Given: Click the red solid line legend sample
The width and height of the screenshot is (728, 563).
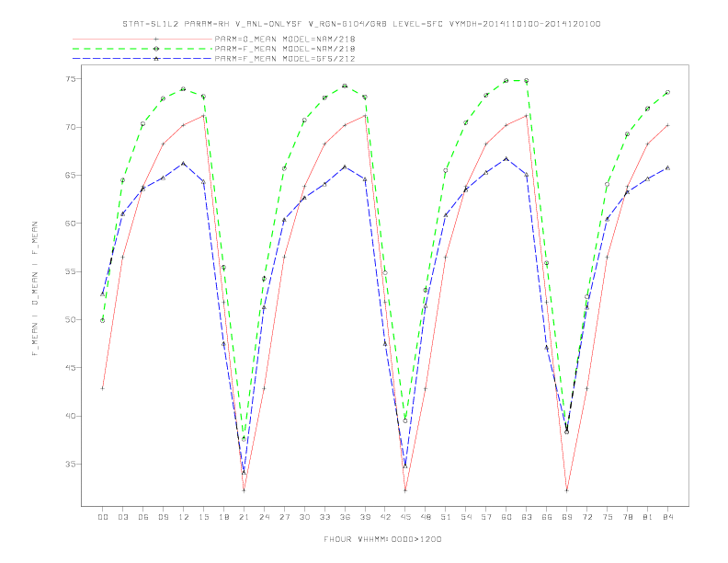Looking at the screenshot, I should pyautogui.click(x=142, y=39).
